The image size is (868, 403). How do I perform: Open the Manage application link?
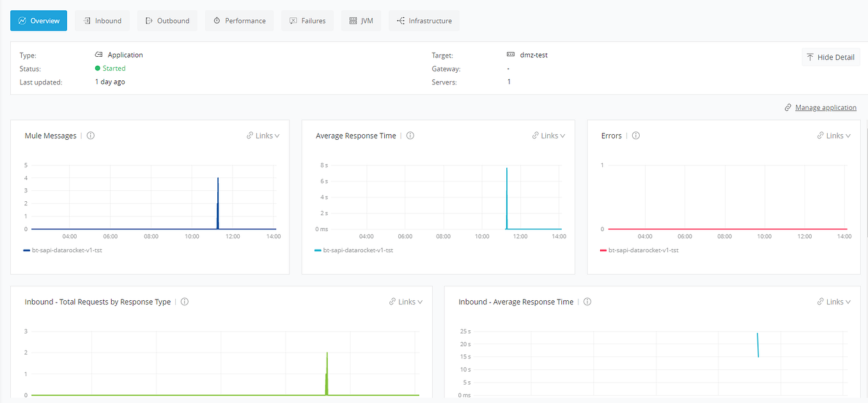(826, 107)
